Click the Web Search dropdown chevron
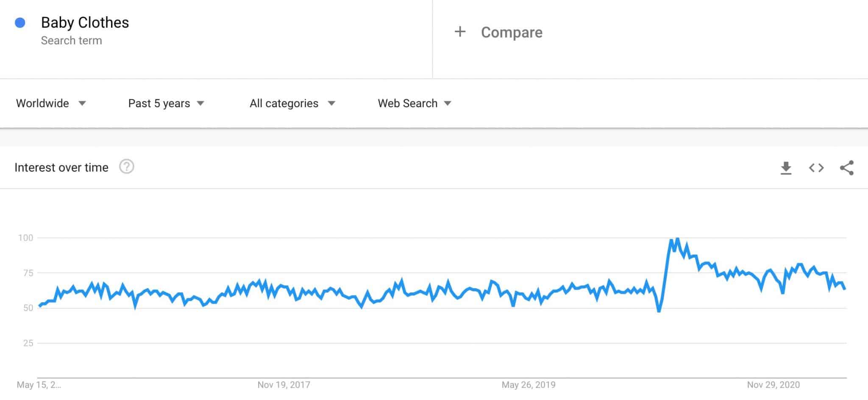Viewport: 868px width, 400px height. pyautogui.click(x=448, y=103)
